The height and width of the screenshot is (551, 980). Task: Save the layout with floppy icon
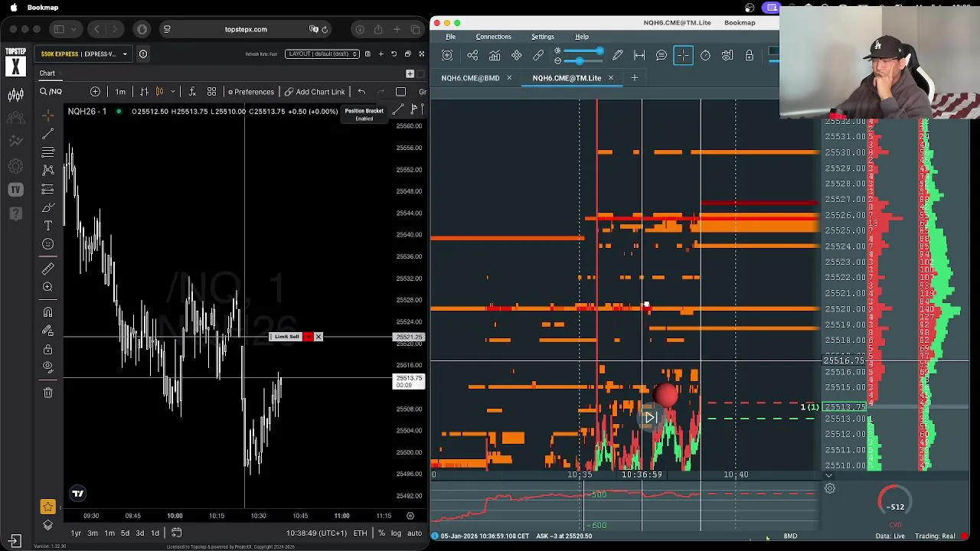pos(367,54)
